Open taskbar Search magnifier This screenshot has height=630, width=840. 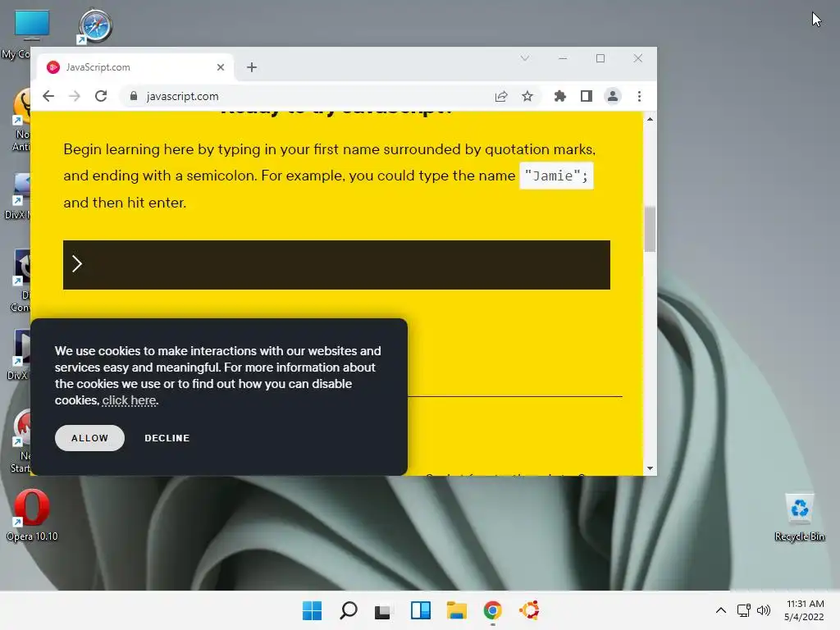(348, 610)
